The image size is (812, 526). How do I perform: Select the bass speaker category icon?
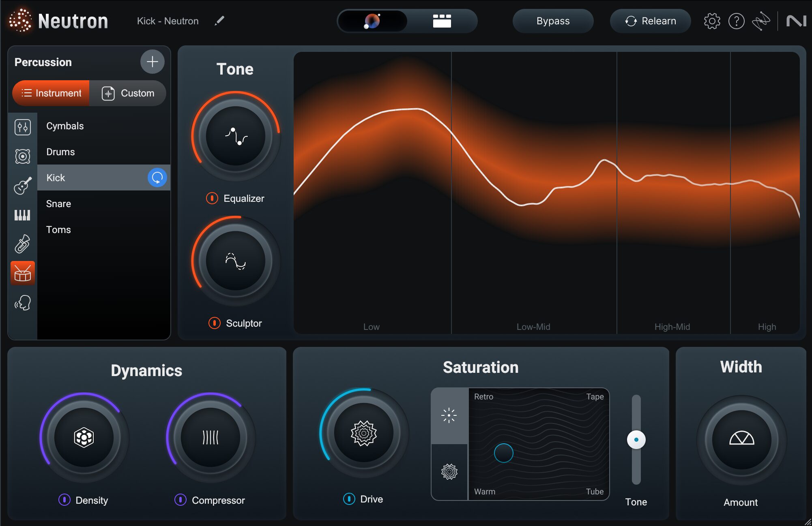pos(23,156)
